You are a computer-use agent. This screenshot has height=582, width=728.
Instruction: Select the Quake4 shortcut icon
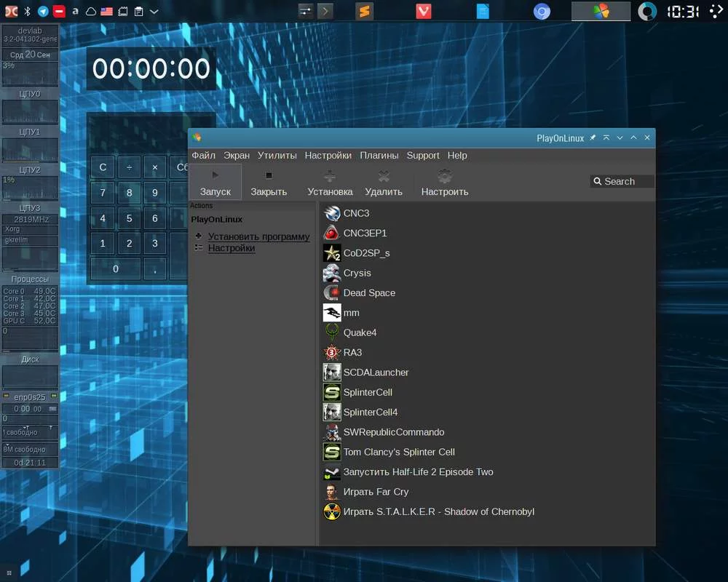pyautogui.click(x=332, y=332)
